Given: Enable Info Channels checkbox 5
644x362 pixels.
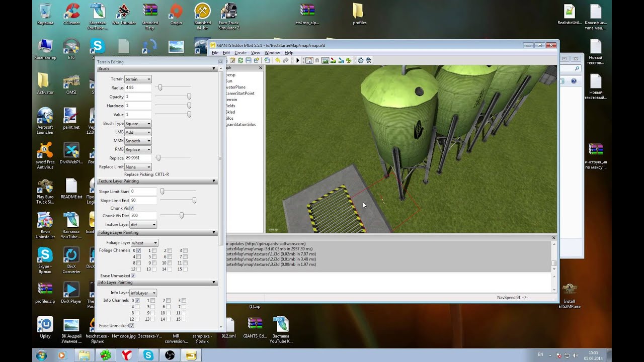Looking at the screenshot, I should 153,307.
